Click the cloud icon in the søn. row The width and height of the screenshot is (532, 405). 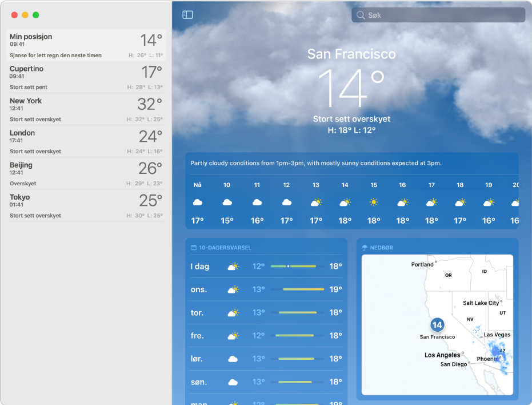tap(233, 382)
